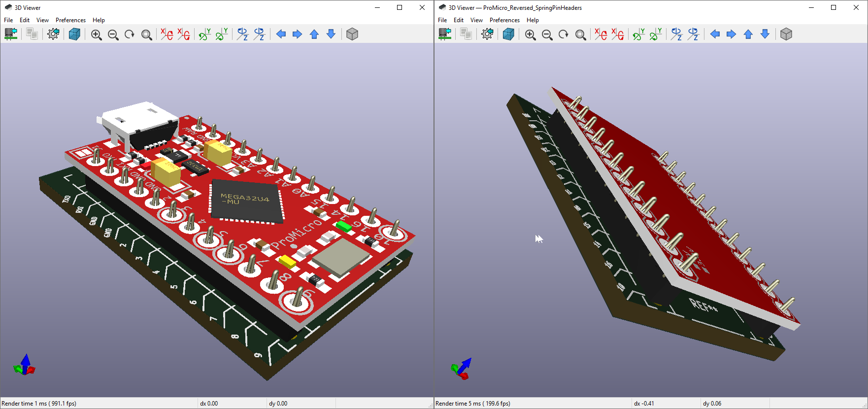Image resolution: width=868 pixels, height=409 pixels.
Task: Click MEGA32U4 chip on left board render
Action: point(247,203)
